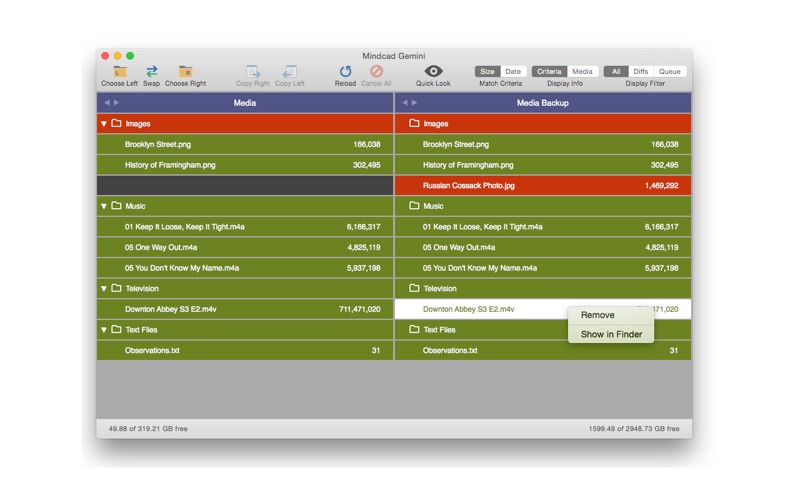Click the Choose Right folder icon
The width and height of the screenshot is (800, 500).
click(x=185, y=71)
